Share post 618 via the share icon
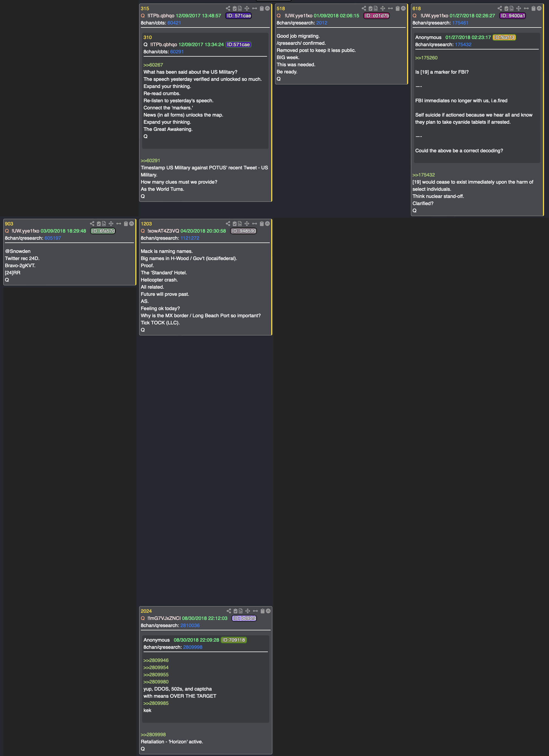Image resolution: width=549 pixels, height=756 pixels. (x=500, y=8)
